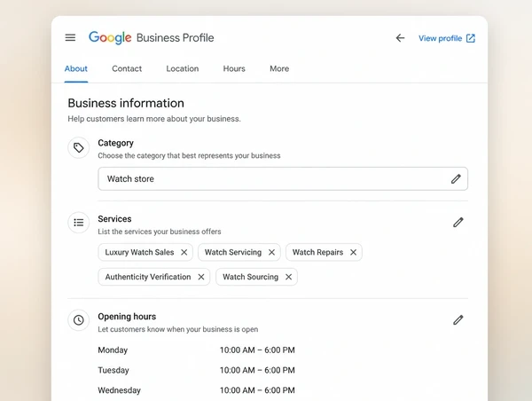Remove the Watch Sourcing chip

[288, 277]
